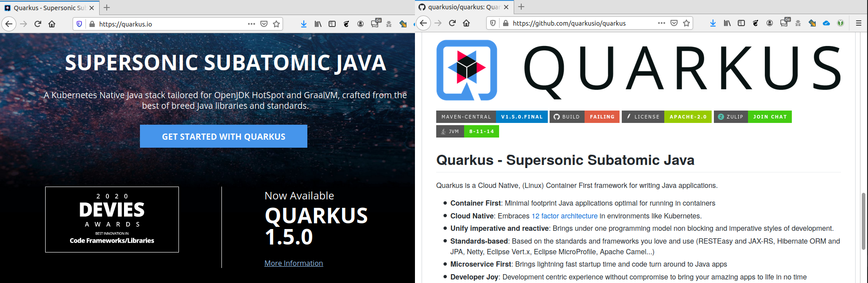Open the 12 factor architecture link
Viewport: 868px width, 283px height.
coord(564,216)
